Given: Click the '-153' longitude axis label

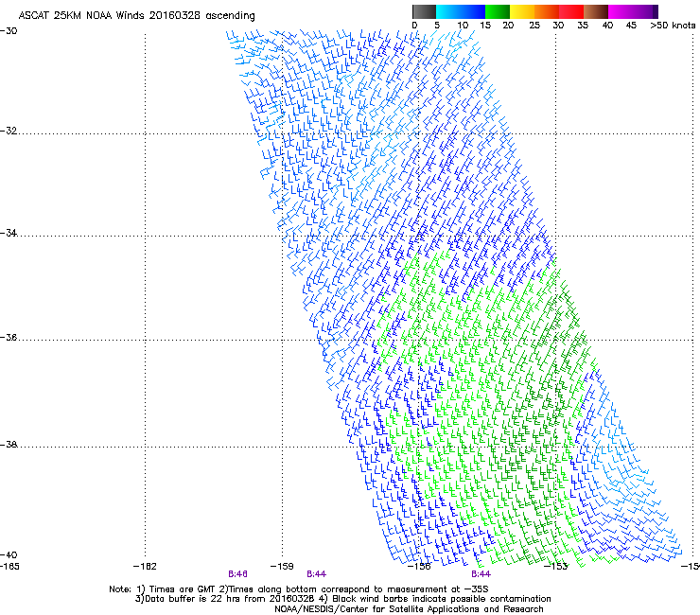Looking at the screenshot, I should pos(556,567).
